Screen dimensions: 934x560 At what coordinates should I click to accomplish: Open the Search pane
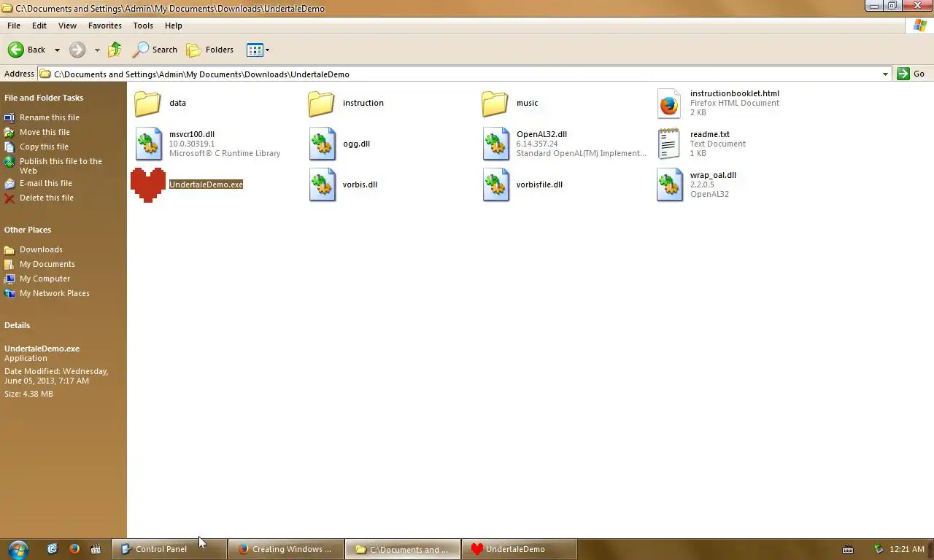pyautogui.click(x=155, y=50)
